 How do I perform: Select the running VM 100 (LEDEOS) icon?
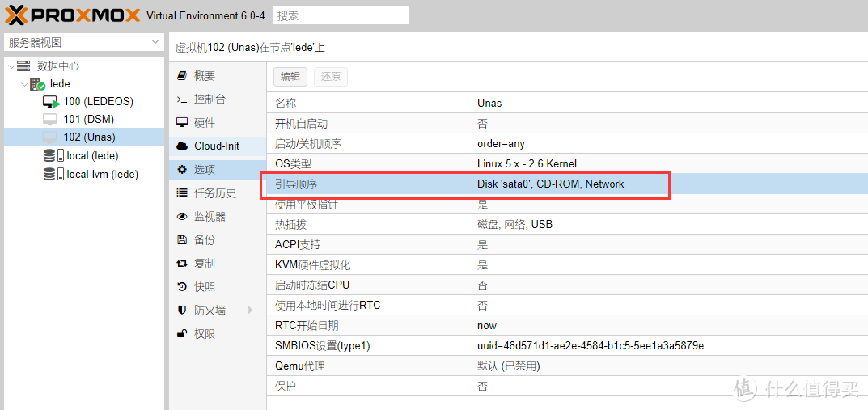[51, 102]
